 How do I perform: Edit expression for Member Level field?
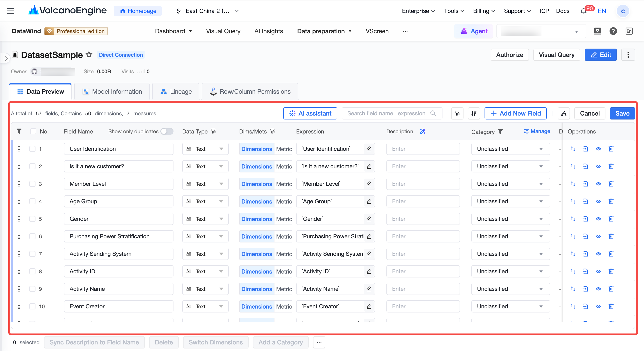click(368, 184)
